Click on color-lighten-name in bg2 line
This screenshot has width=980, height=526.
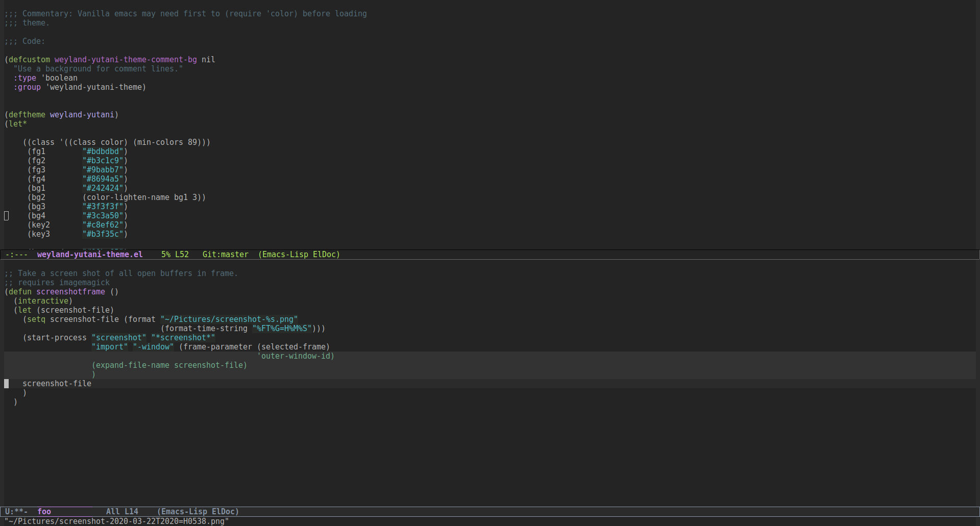(x=128, y=197)
